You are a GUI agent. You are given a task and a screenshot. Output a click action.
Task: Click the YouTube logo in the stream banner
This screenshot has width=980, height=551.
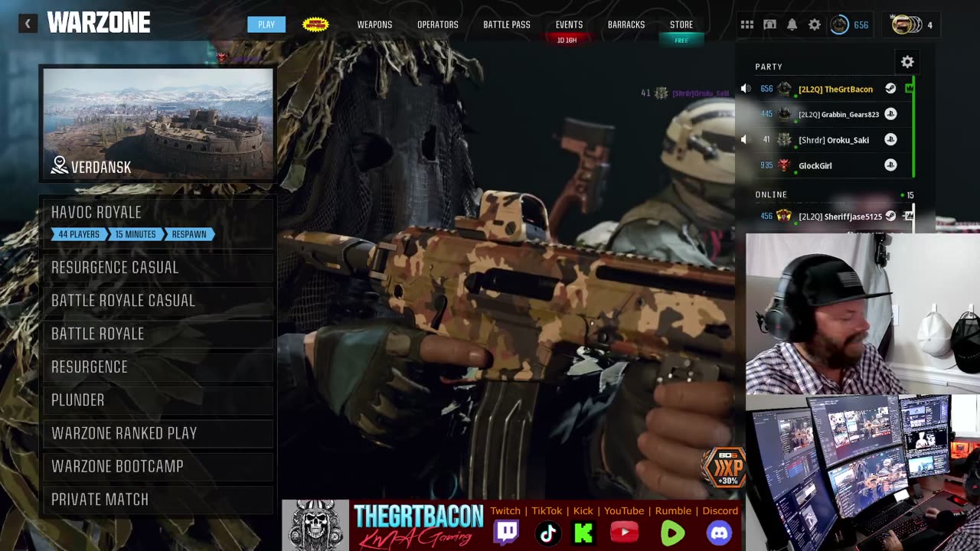[x=625, y=533]
